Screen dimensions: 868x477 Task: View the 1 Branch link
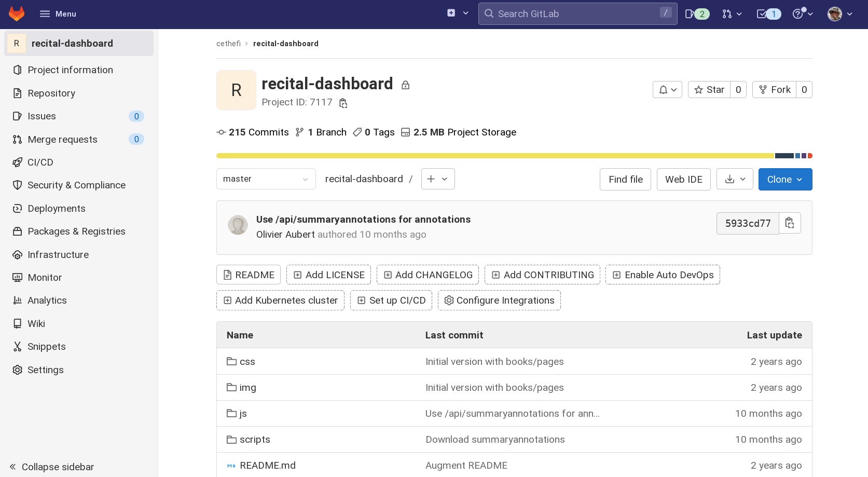[x=321, y=132]
